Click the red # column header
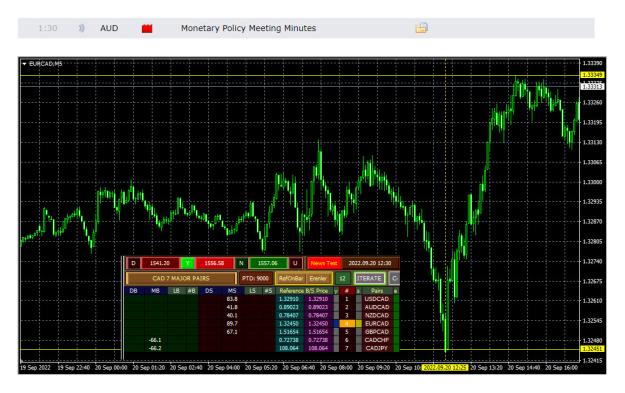The width and height of the screenshot is (625, 393). pos(347,291)
